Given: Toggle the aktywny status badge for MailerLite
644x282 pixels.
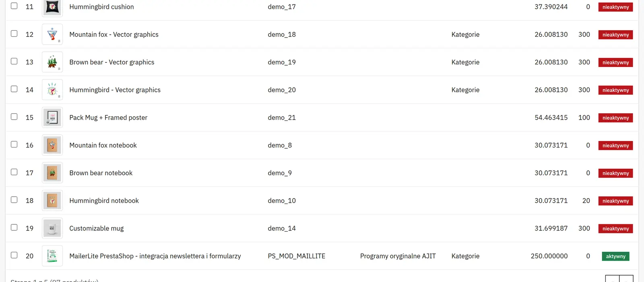Looking at the screenshot, I should [x=615, y=256].
